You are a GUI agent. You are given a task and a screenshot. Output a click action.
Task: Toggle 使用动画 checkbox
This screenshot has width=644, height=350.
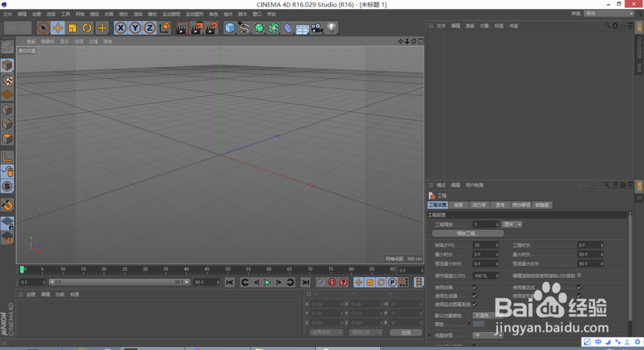[x=475, y=287]
